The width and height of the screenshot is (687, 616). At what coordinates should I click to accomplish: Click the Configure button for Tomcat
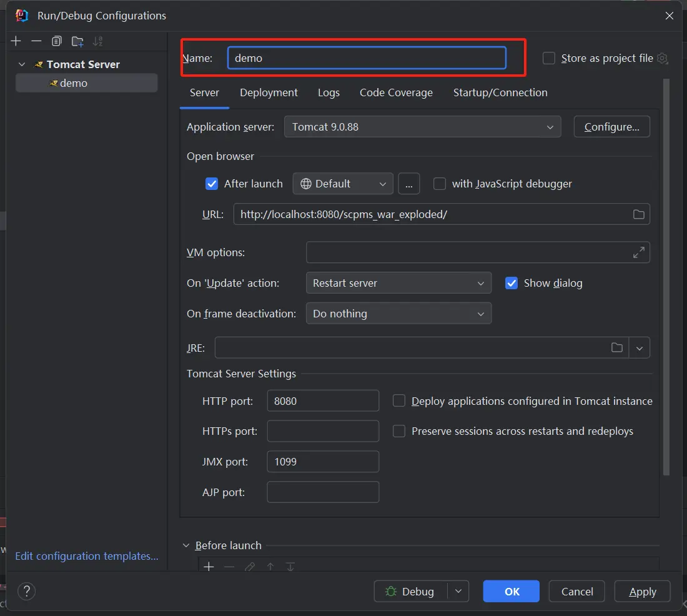coord(611,126)
